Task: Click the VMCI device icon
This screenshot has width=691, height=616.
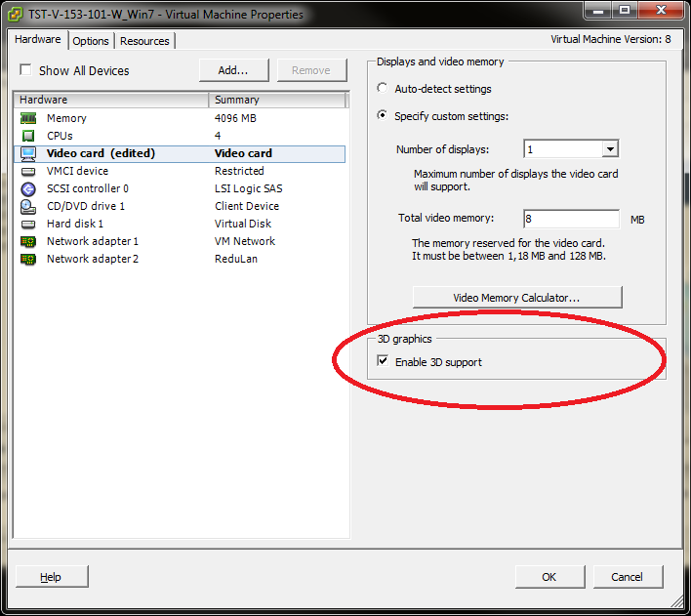Action: pyautogui.click(x=28, y=171)
